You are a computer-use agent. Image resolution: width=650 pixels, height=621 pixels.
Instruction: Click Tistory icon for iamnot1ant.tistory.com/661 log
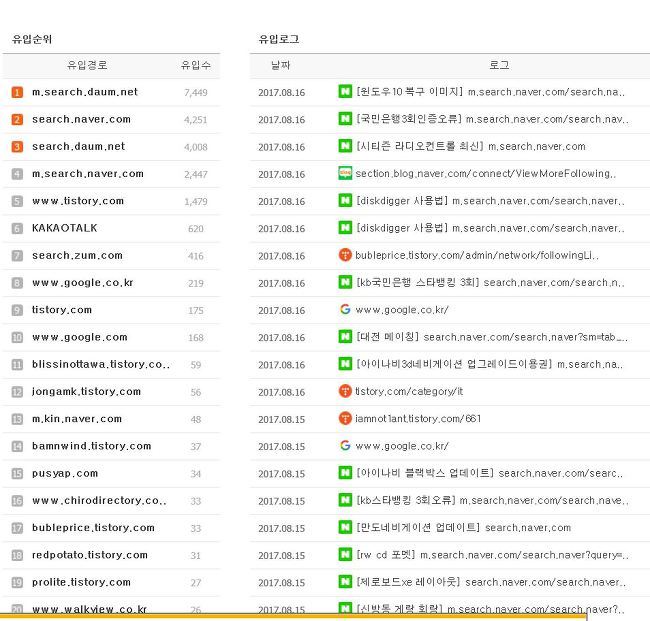(x=345, y=418)
